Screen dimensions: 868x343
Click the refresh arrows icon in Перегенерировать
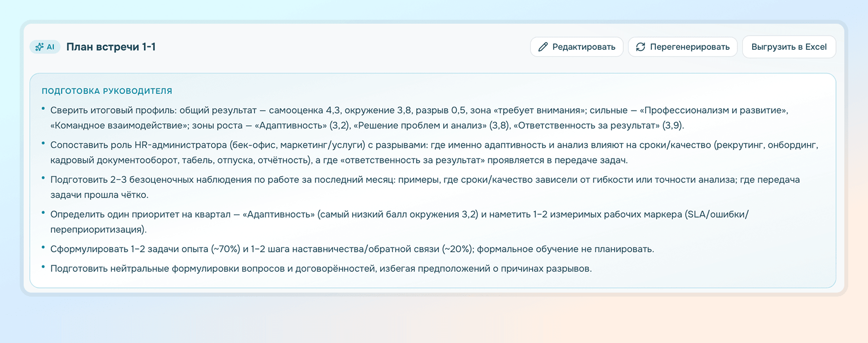641,47
